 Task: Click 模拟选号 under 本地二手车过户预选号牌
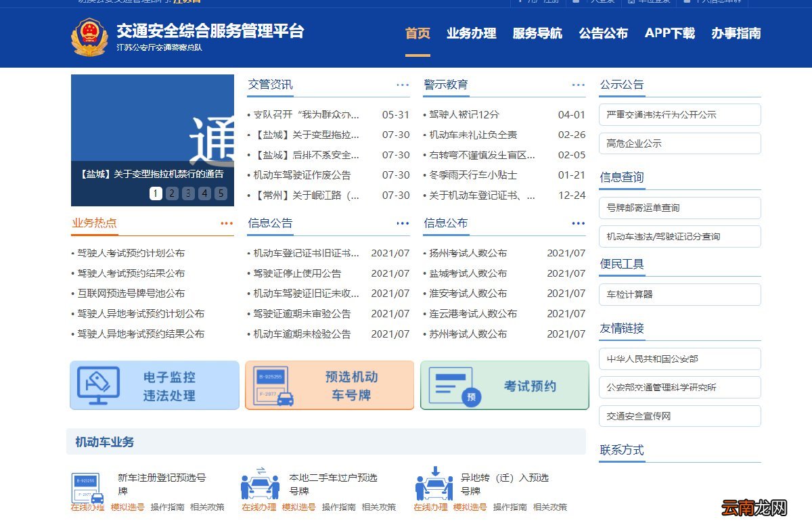(299, 507)
